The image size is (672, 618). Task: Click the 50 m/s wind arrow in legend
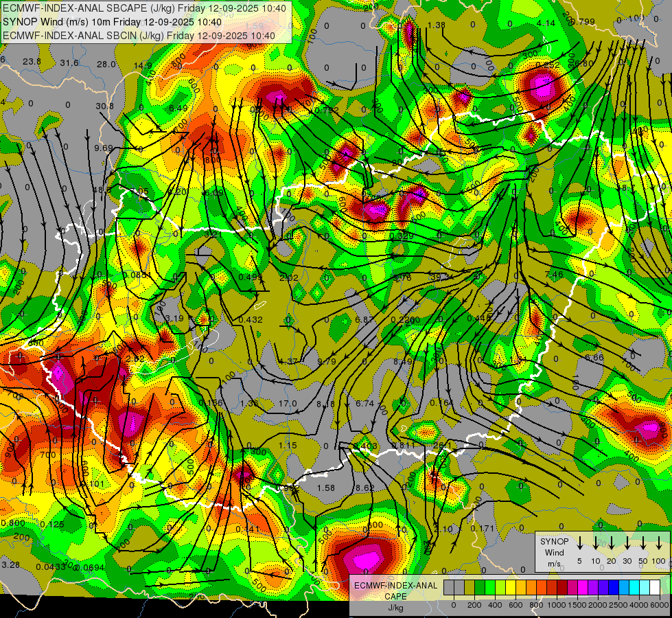(x=643, y=542)
